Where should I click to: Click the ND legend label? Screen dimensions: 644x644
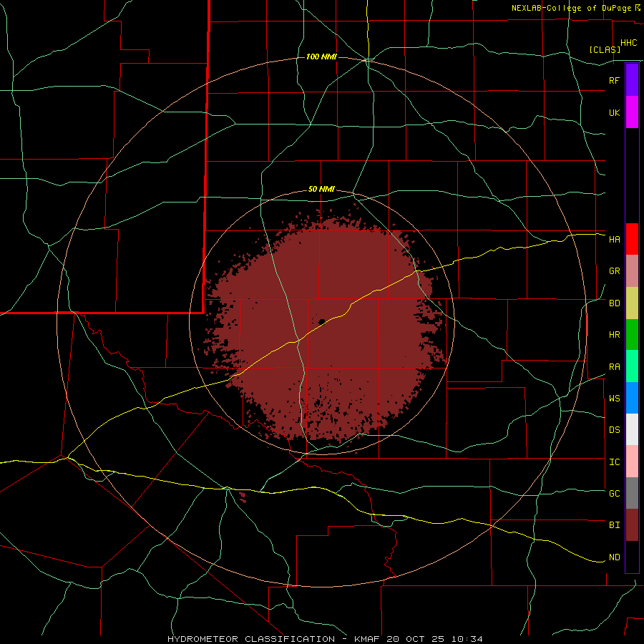pos(614,557)
